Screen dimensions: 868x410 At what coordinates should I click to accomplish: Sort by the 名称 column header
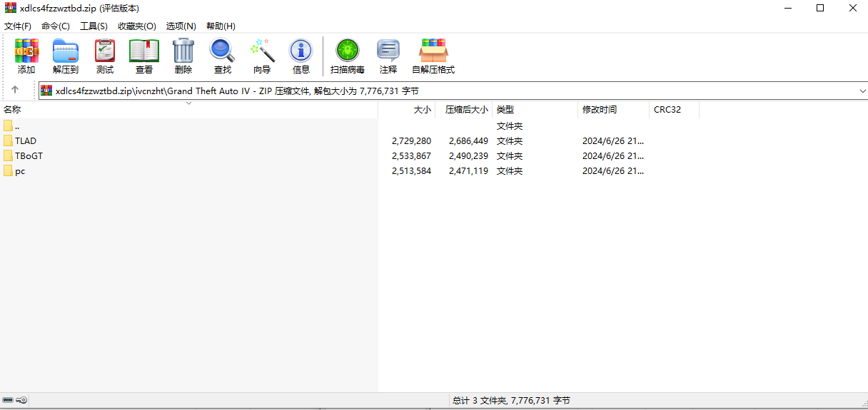tap(13, 110)
